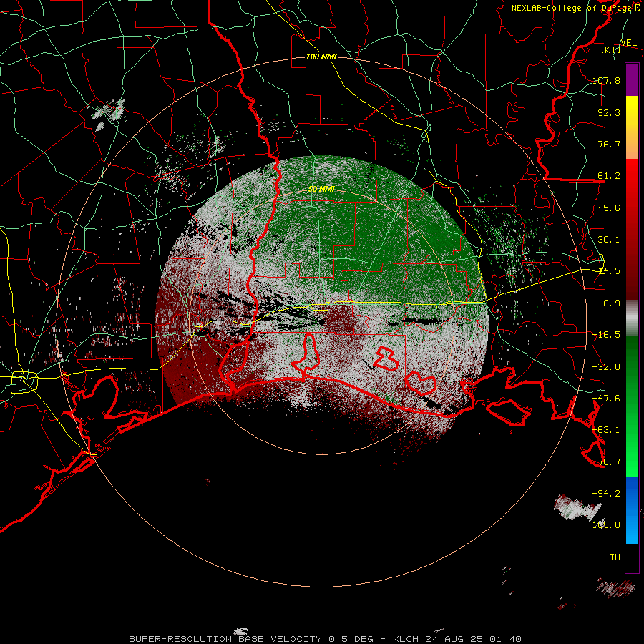Pick the gray zero-velocity band of the scale

tap(632, 318)
